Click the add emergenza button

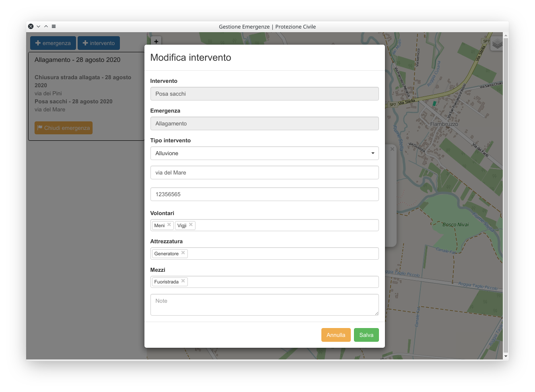(53, 43)
